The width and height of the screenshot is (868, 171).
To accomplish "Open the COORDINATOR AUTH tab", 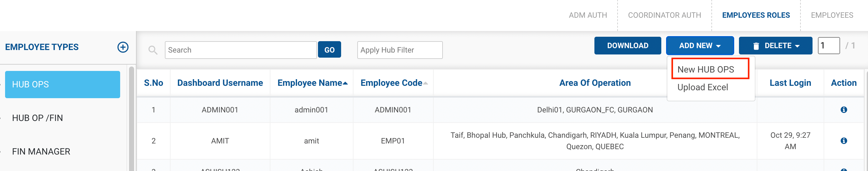I will pyautogui.click(x=664, y=15).
